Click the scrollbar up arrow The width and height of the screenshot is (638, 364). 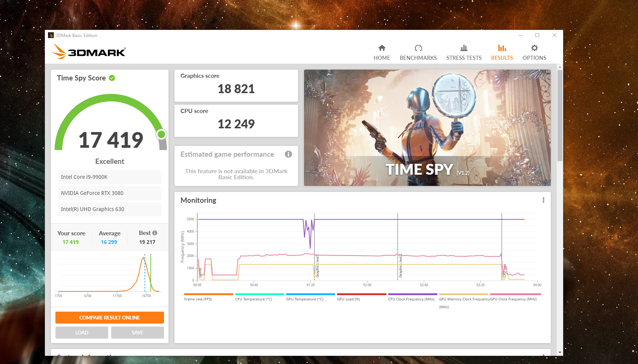560,67
